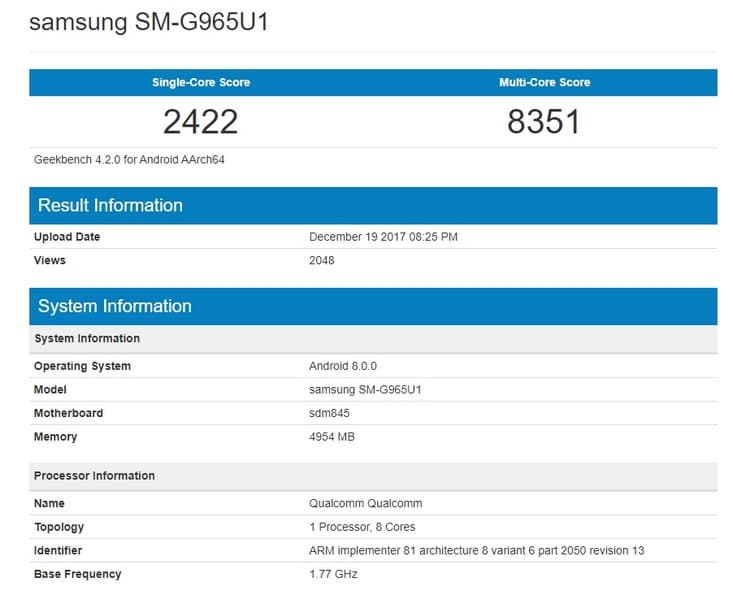Image resolution: width=733 pixels, height=600 pixels.
Task: Click Geekbench 4.2.0 for Android AArch64 text
Action: click(x=129, y=160)
